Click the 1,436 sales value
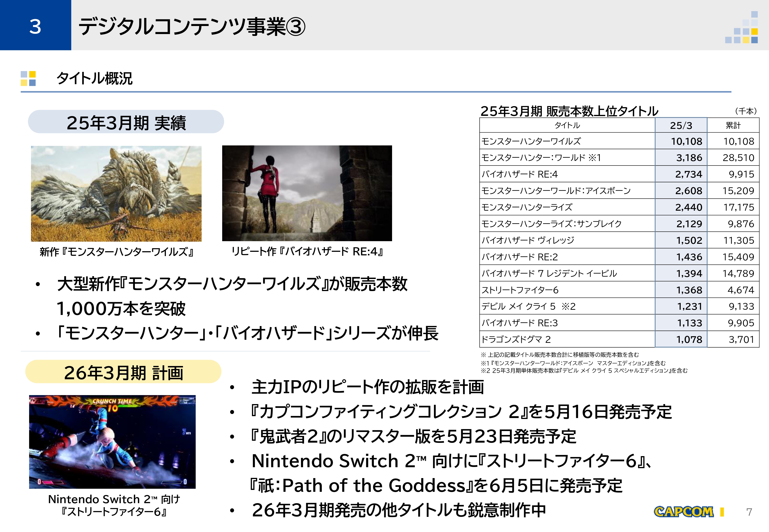This screenshot has height=532, width=769. click(689, 257)
